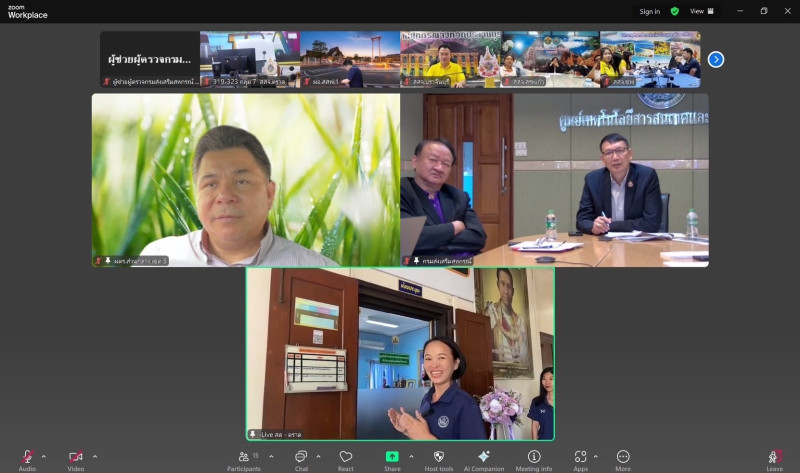Select the grass background speaker video
The width and height of the screenshot is (800, 473).
246,180
